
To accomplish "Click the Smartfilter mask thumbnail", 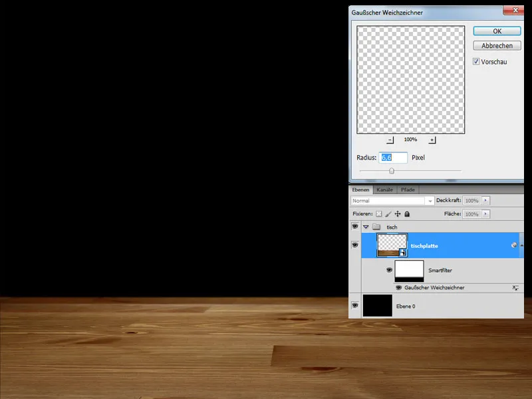I will point(409,271).
